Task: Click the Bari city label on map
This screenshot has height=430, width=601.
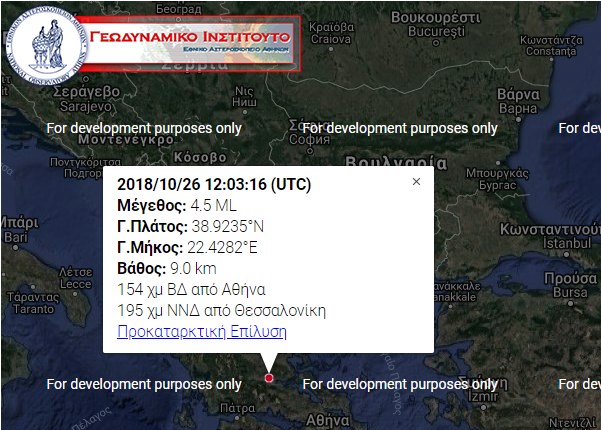Action: 16,237
